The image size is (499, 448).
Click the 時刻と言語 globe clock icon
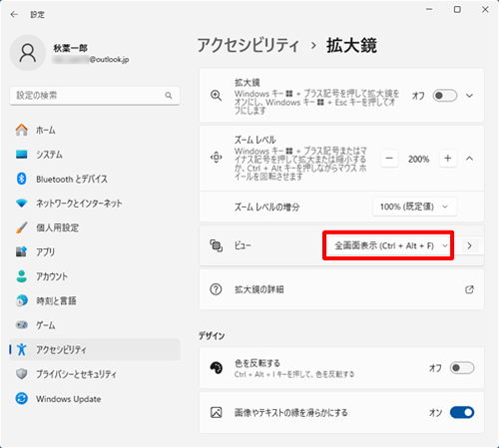pos(22,300)
